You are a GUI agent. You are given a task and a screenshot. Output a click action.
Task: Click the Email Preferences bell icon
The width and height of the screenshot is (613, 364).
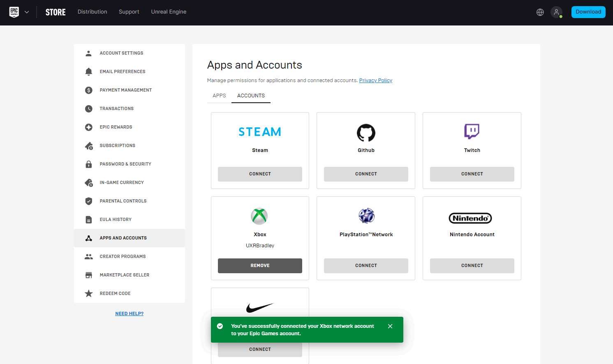tap(88, 72)
